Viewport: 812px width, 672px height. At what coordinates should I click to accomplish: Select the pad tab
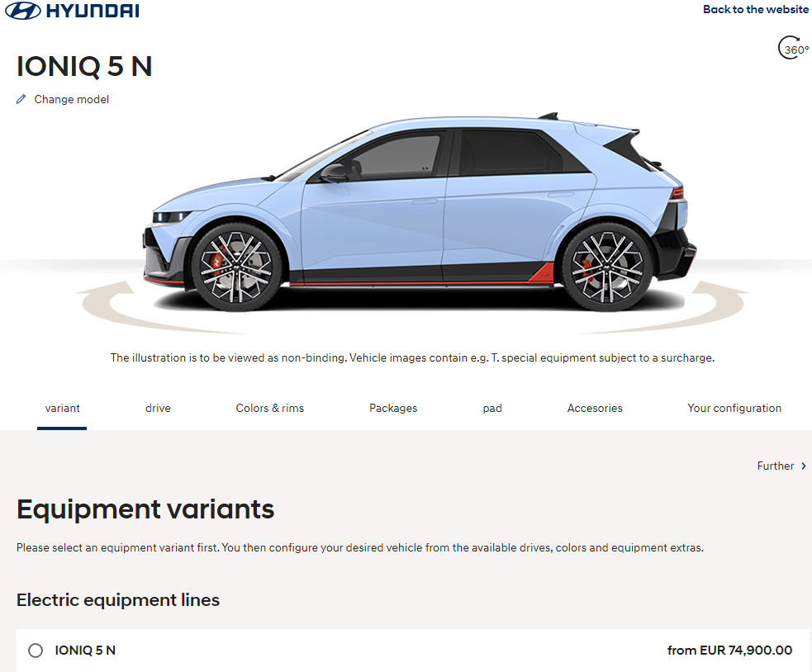pyautogui.click(x=492, y=408)
